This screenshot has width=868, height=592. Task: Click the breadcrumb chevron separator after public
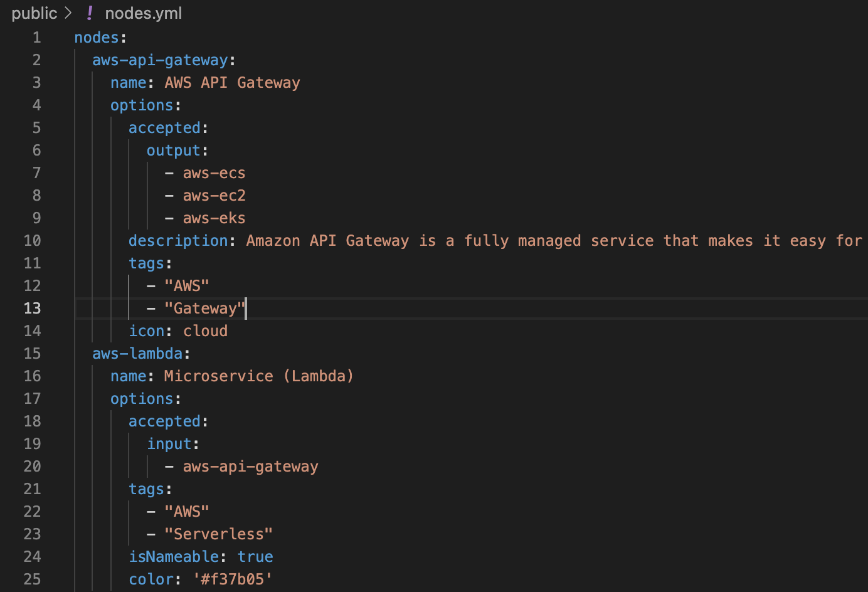(68, 13)
